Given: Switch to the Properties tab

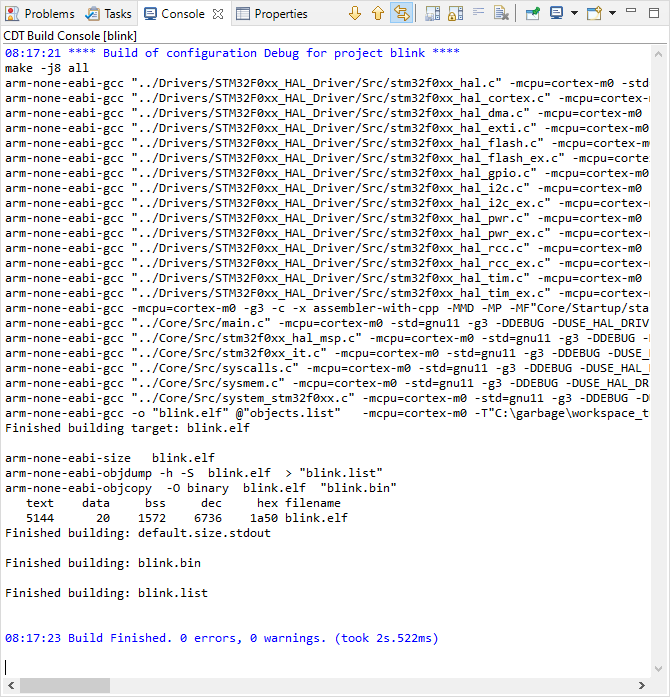Looking at the screenshot, I should 272,14.
